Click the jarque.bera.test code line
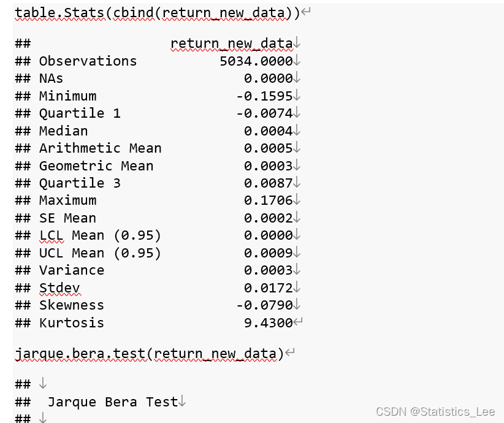 (150, 354)
